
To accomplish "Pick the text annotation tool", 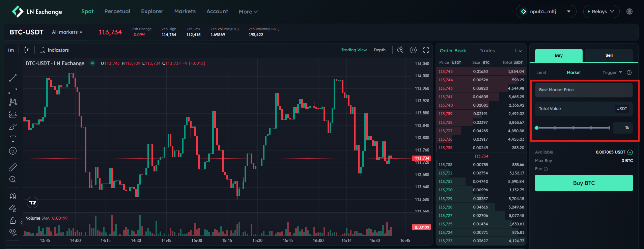I will coord(13,139).
